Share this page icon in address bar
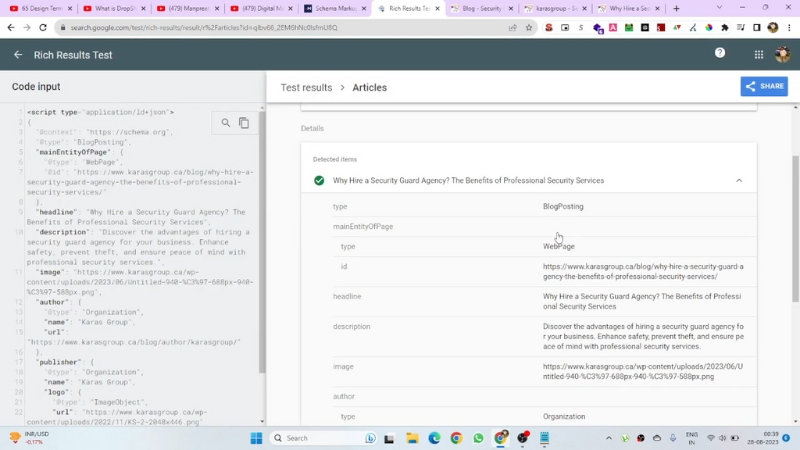 (x=512, y=28)
